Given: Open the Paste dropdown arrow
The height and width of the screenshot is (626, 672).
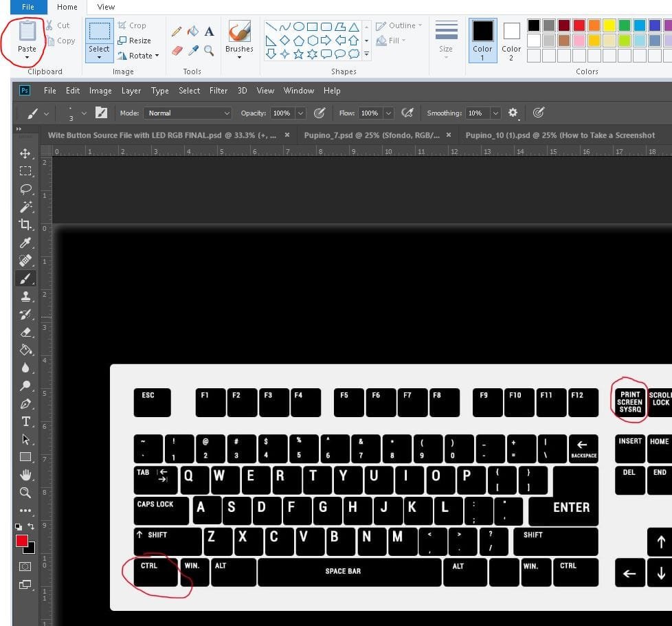Looking at the screenshot, I should pyautogui.click(x=27, y=58).
